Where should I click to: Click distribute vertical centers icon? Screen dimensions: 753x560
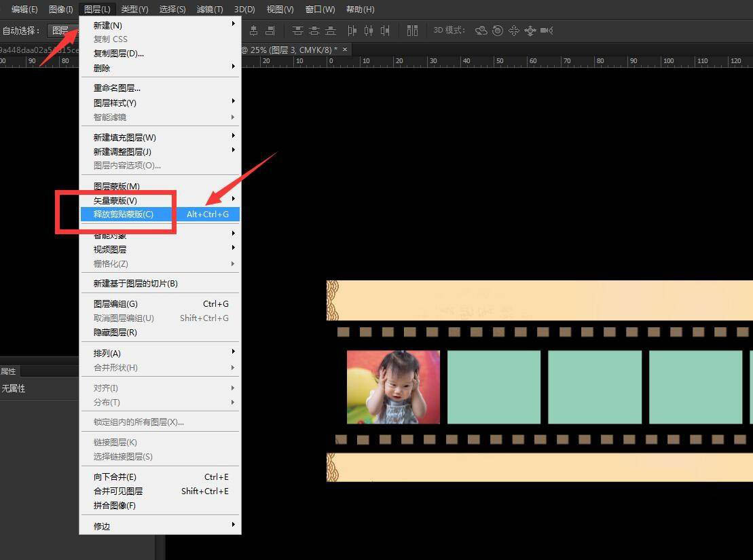coord(314,31)
